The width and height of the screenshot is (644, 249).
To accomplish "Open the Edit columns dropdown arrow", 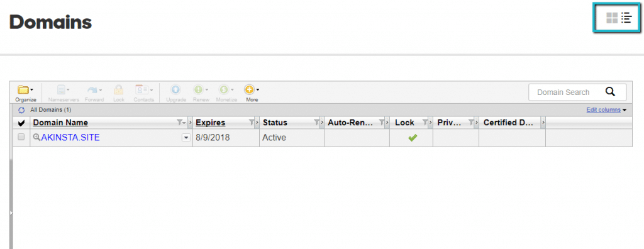I will 625,110.
